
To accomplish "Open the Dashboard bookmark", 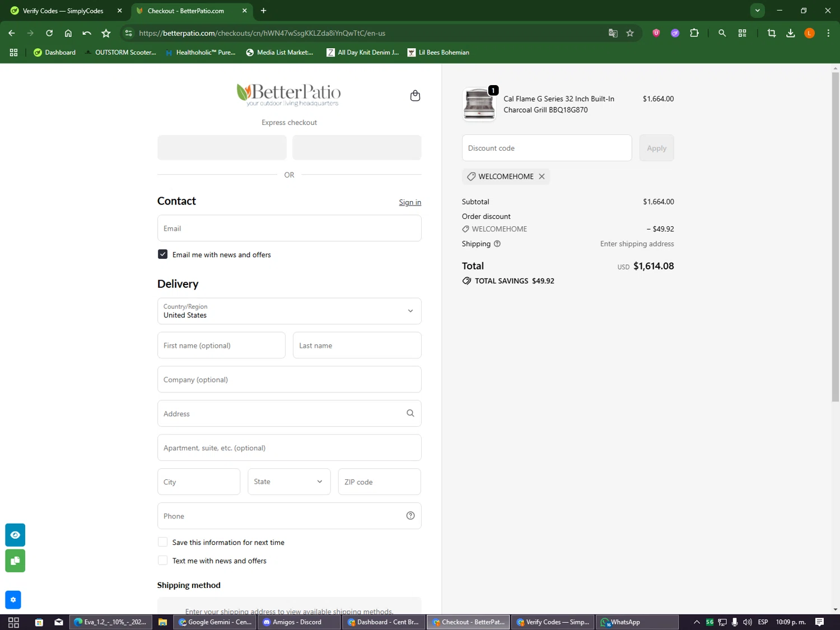I will 54,52.
